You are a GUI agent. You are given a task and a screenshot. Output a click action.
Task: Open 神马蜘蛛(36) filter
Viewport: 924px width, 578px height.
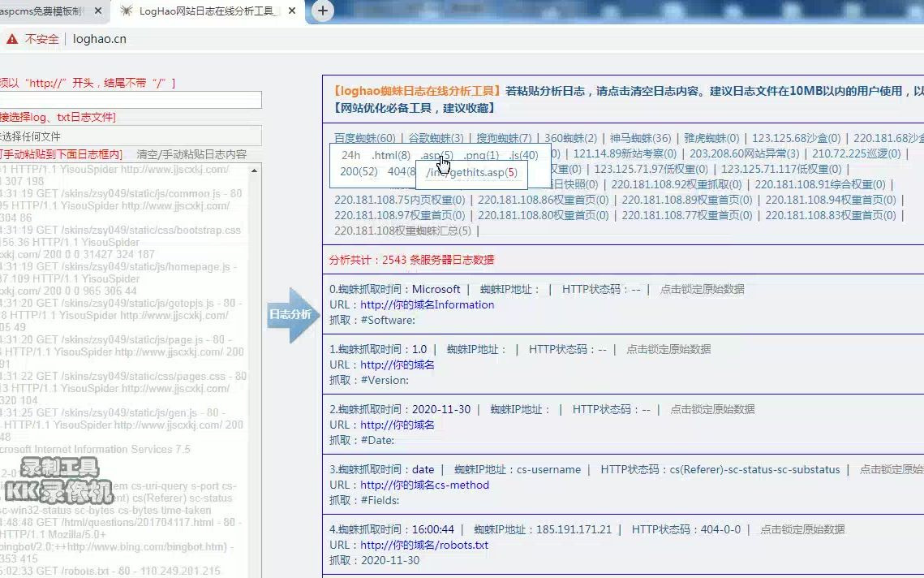(640, 138)
